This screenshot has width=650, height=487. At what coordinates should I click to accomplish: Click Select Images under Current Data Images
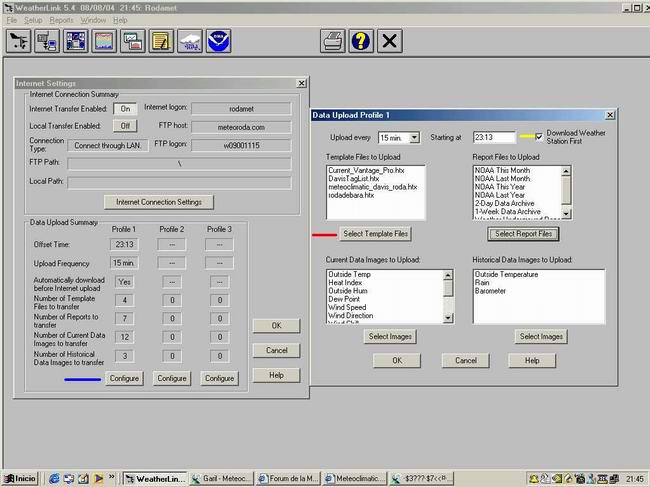point(390,336)
